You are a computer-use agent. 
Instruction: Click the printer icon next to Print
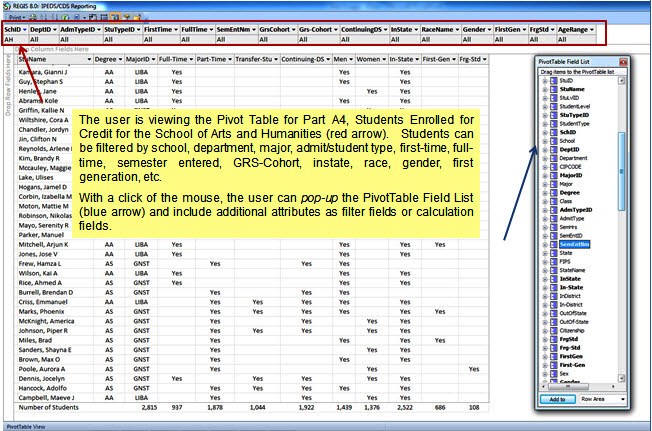(x=33, y=17)
